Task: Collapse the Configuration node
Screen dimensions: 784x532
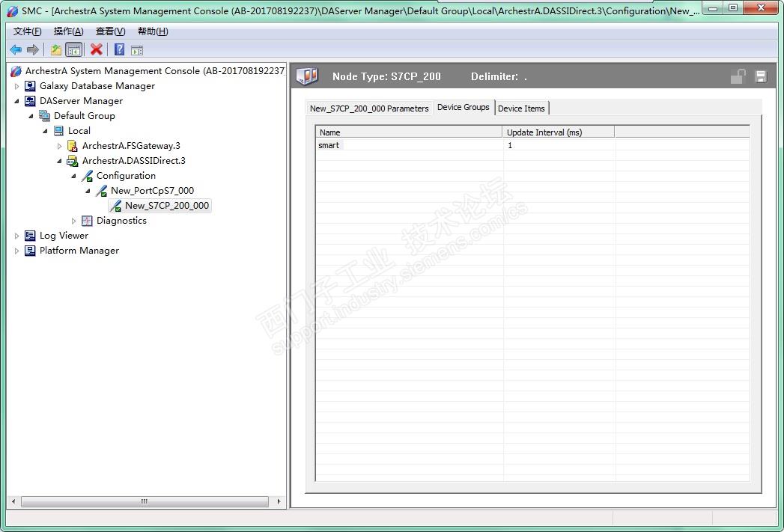Action: [x=73, y=176]
